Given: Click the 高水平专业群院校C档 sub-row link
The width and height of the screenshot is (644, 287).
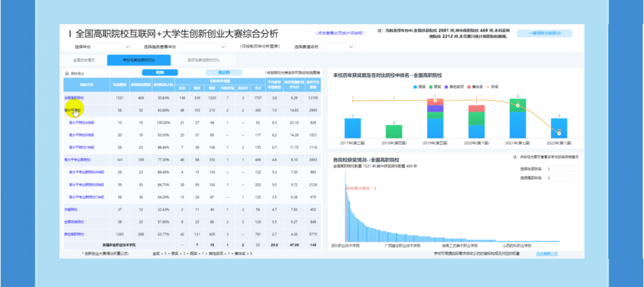Looking at the screenshot, I should pyautogui.click(x=87, y=197).
